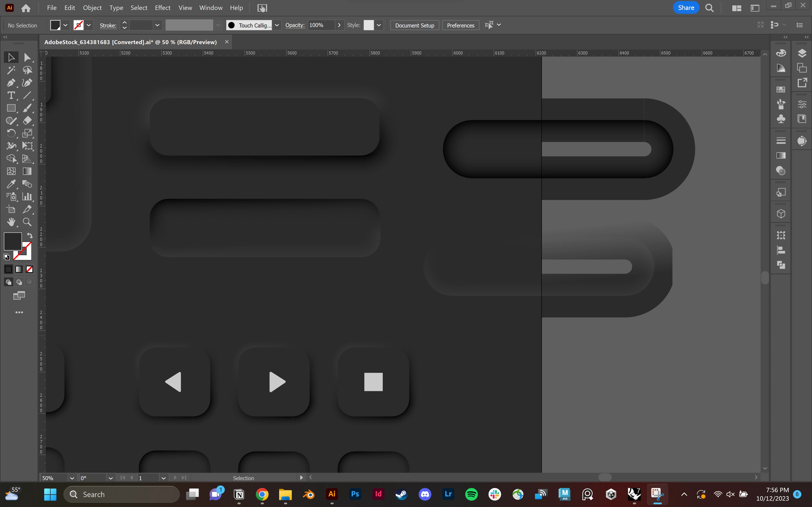The height and width of the screenshot is (507, 812).
Task: Select the Eyedropper tool
Action: (11, 184)
